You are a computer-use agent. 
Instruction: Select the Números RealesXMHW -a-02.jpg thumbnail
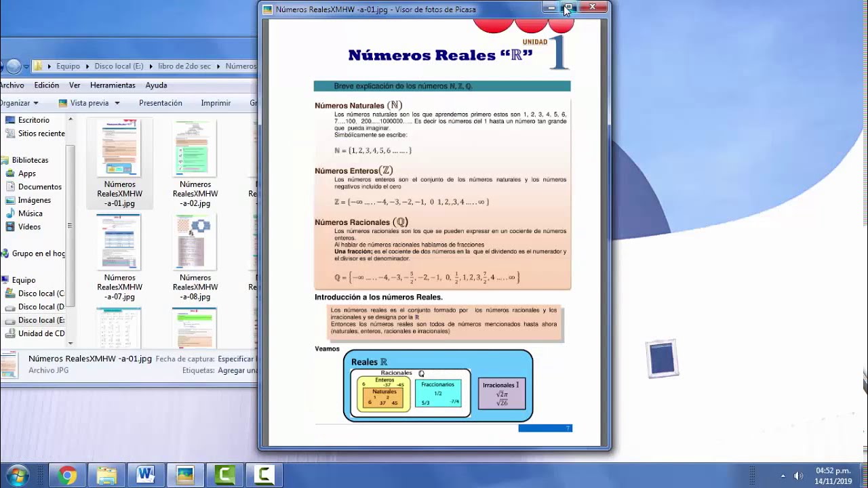tap(195, 150)
